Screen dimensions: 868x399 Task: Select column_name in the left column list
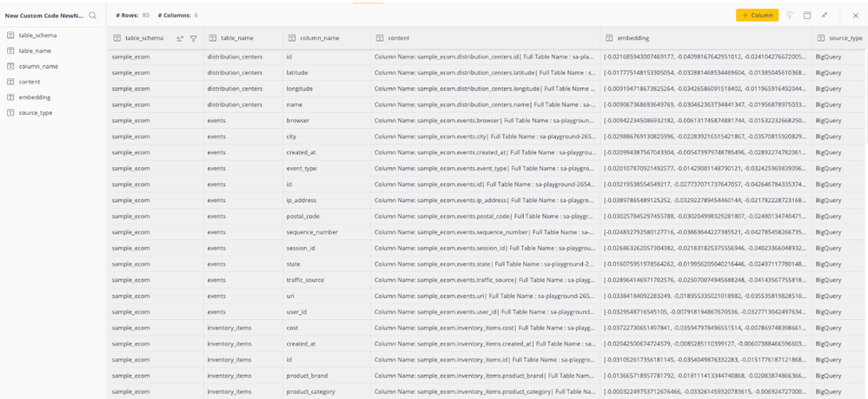[38, 66]
